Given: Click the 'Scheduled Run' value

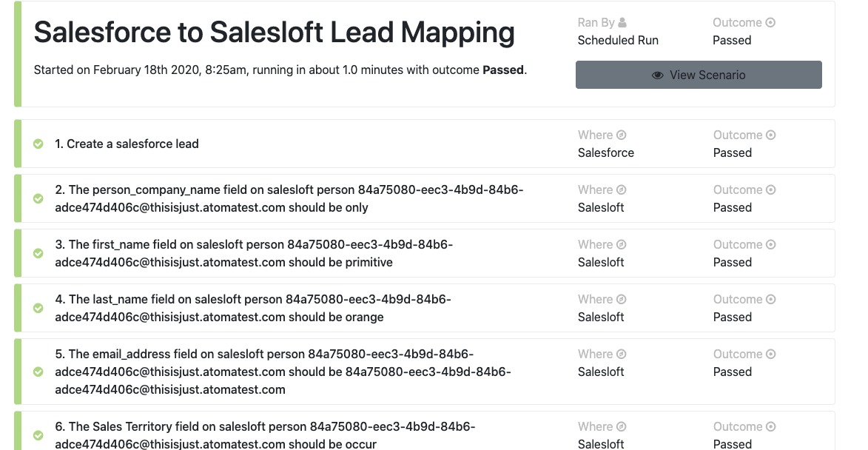Looking at the screenshot, I should [618, 41].
